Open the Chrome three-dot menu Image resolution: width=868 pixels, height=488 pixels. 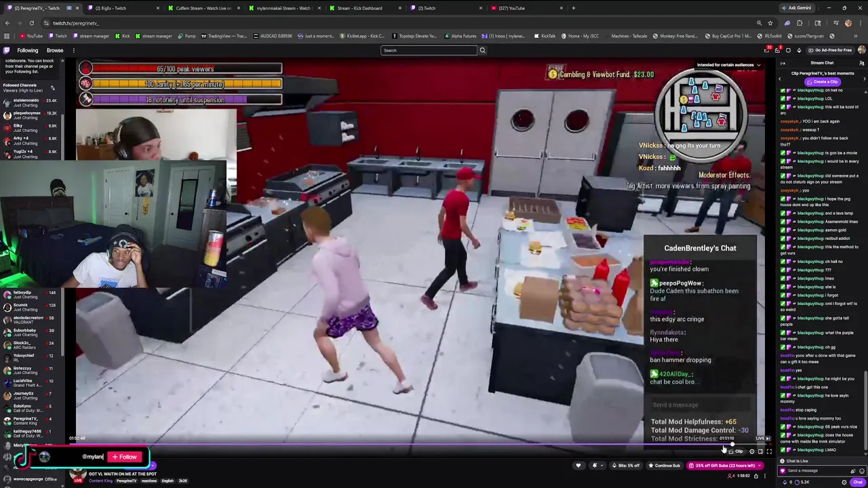(861, 23)
